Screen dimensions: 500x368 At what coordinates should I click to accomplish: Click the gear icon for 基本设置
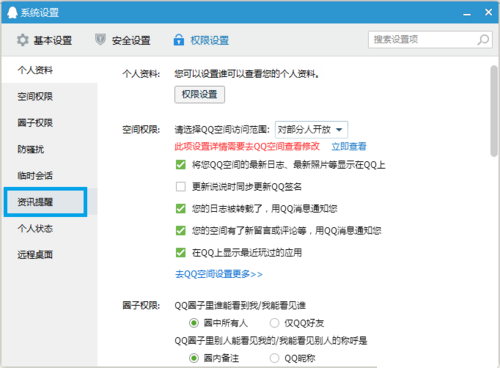point(23,40)
